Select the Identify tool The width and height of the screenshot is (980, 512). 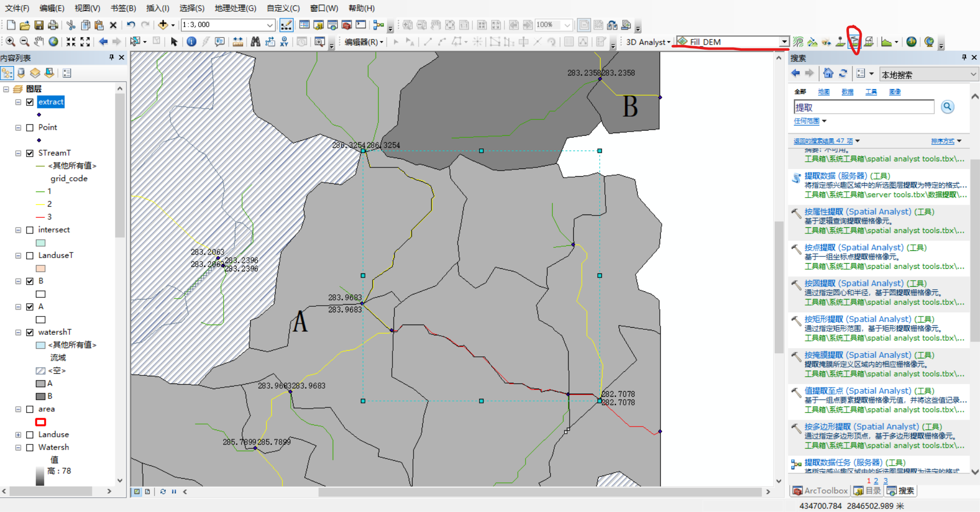(x=191, y=41)
